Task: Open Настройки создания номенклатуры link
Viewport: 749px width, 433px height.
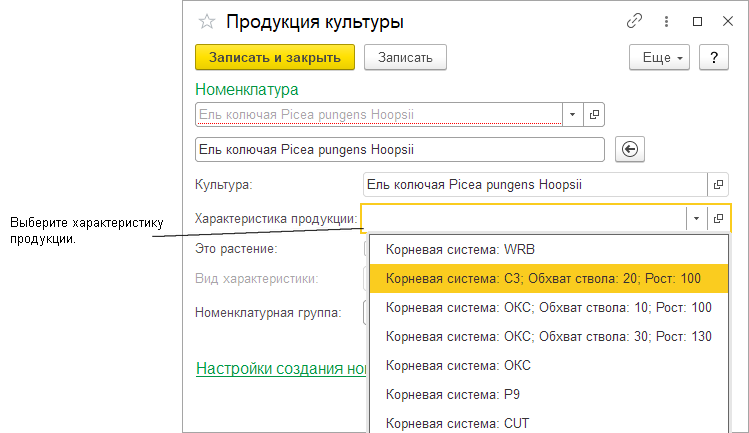Action: click(282, 369)
